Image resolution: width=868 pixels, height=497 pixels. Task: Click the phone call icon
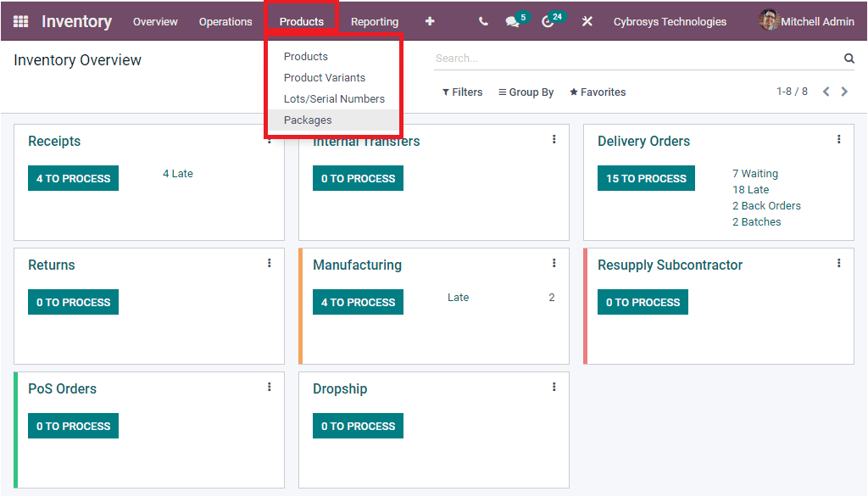pos(482,21)
